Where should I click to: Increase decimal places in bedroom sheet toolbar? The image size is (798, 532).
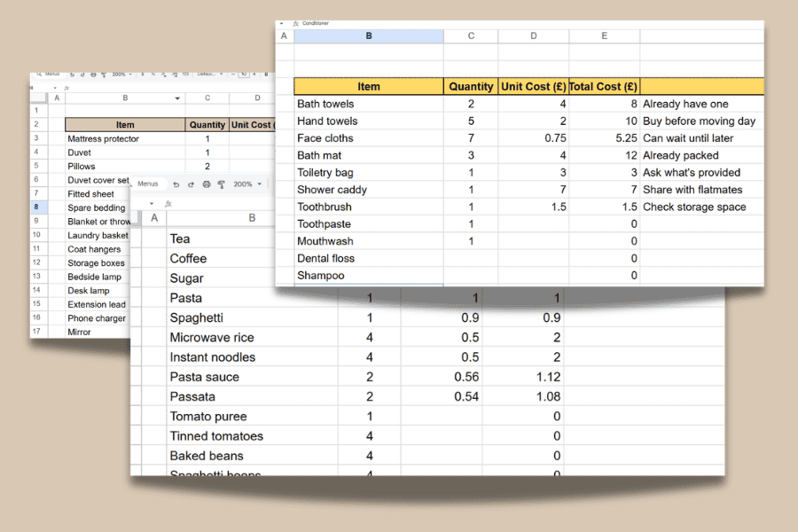pyautogui.click(x=175, y=74)
